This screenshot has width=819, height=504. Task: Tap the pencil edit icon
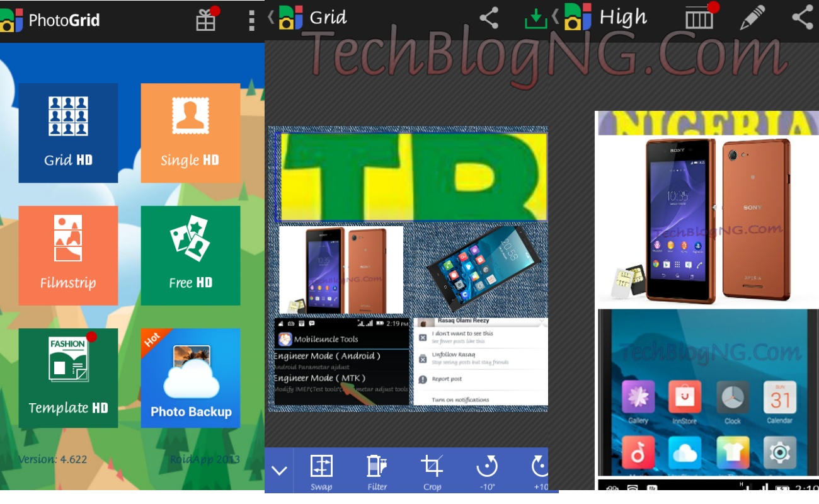(x=752, y=18)
